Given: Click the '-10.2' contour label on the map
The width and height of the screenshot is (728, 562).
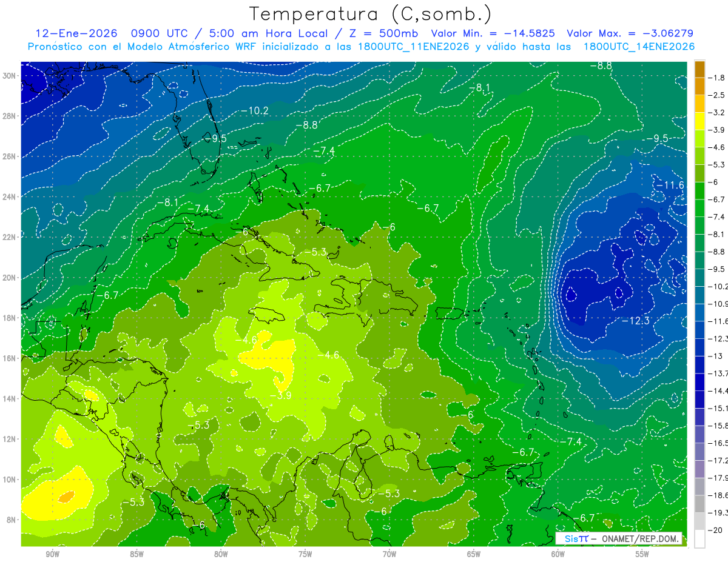Looking at the screenshot, I should click(254, 110).
